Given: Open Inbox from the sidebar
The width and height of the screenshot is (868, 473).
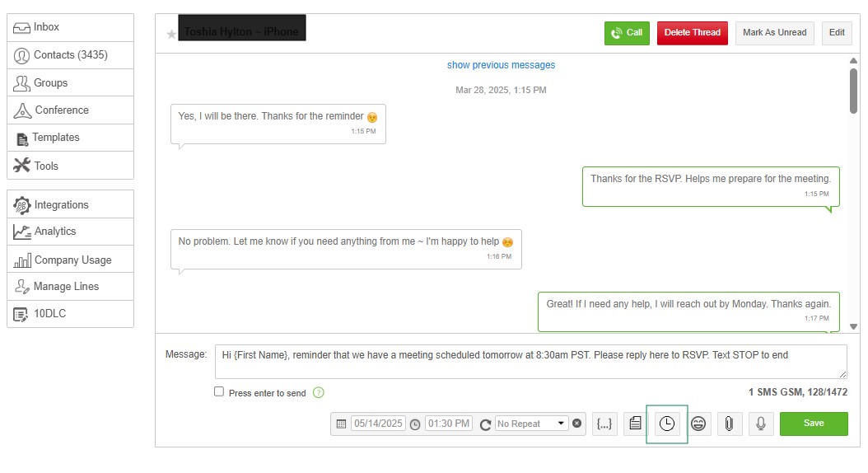Looking at the screenshot, I should coord(70,27).
